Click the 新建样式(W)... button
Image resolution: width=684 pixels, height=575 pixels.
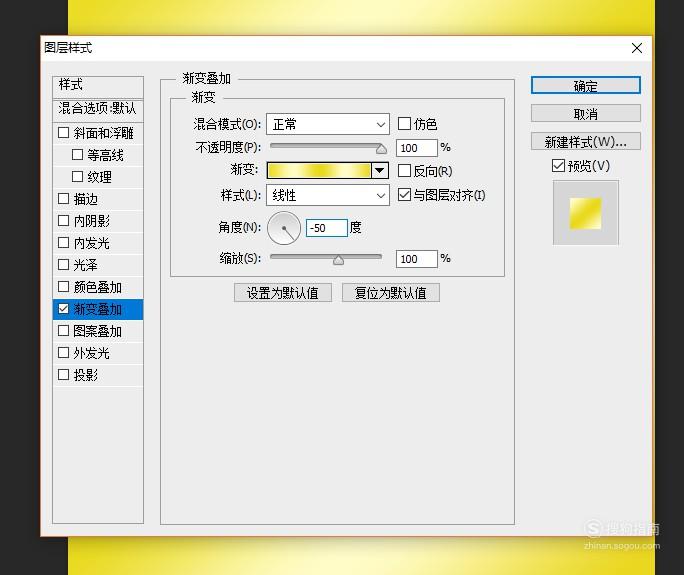coord(585,141)
